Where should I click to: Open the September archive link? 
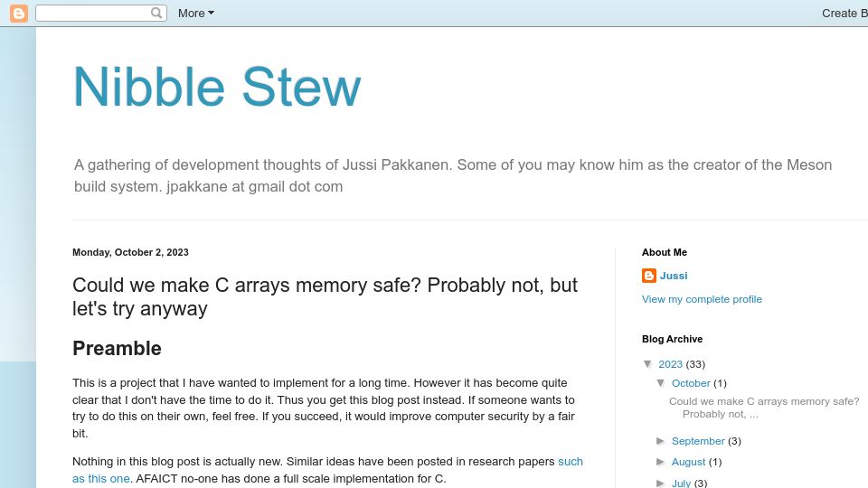pyautogui.click(x=698, y=441)
